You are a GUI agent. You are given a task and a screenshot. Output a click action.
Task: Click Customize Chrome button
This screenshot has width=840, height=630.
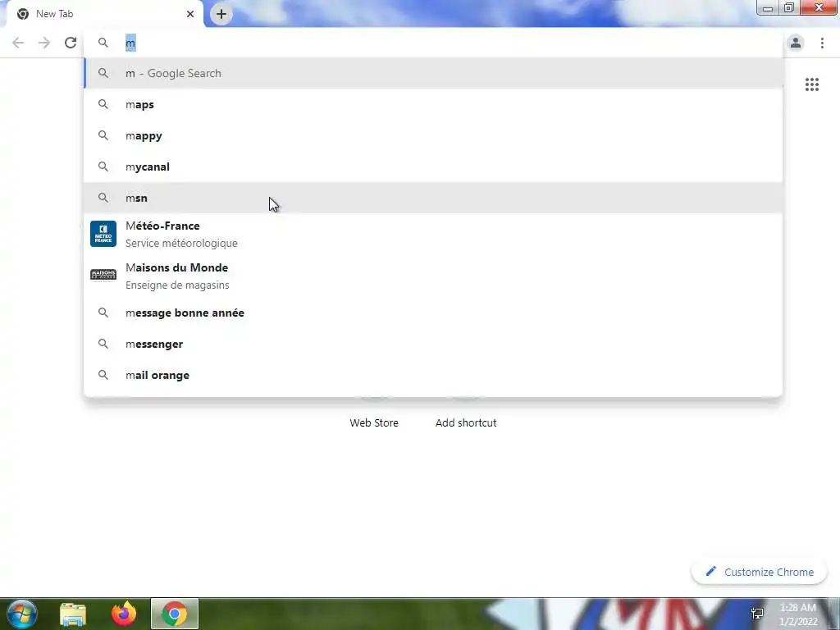759,572
